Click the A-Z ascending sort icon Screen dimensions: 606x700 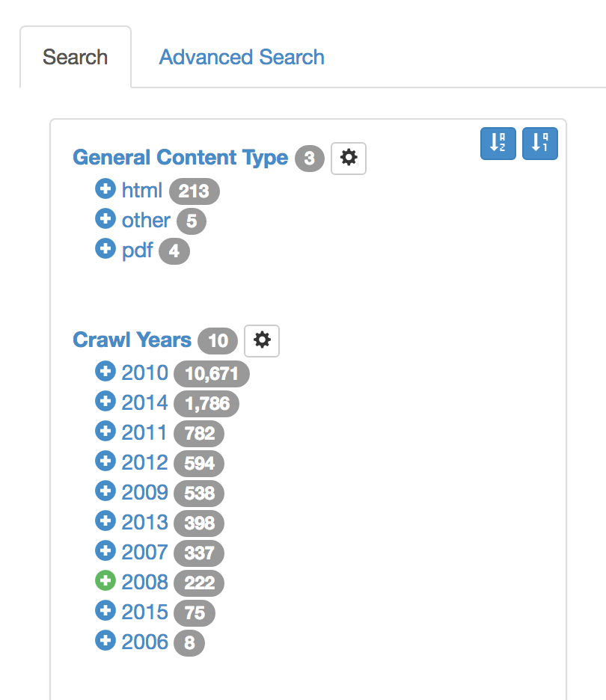pyautogui.click(x=498, y=144)
